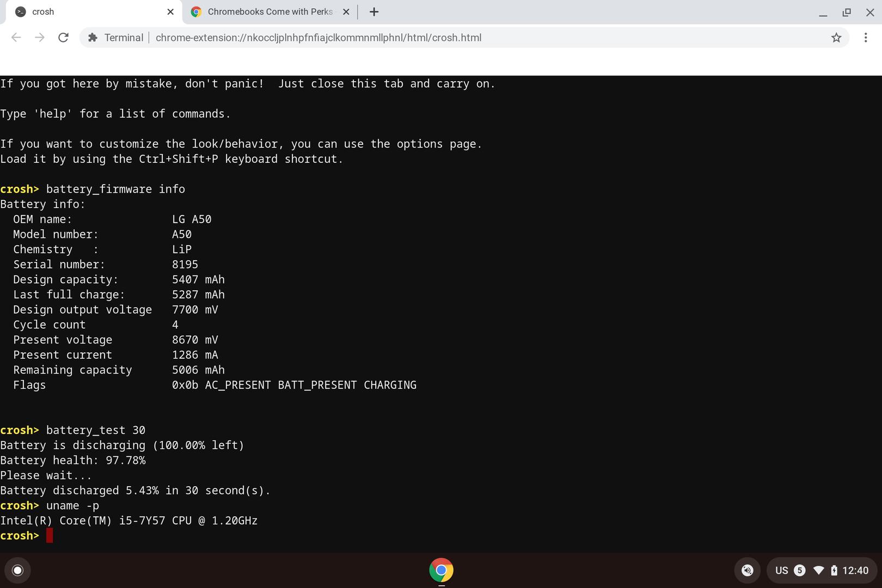The image size is (882, 588).
Task: Open Chrome three-dot menu
Action: 866,38
